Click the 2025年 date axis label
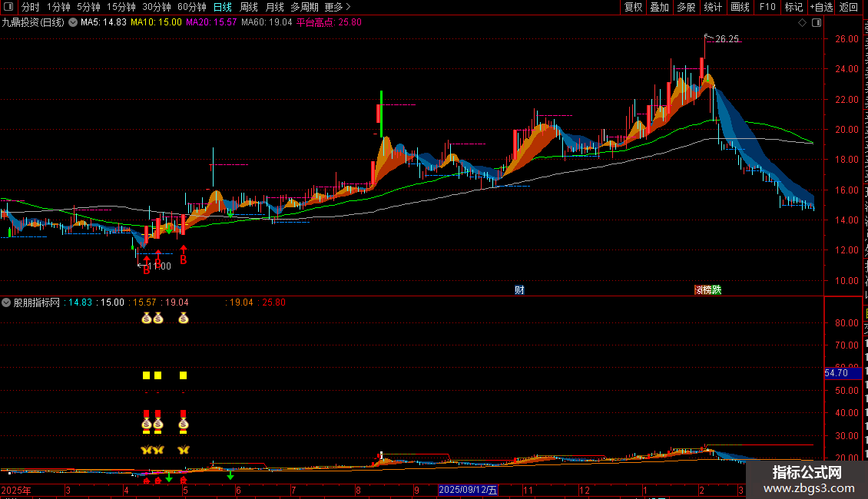 (16, 490)
